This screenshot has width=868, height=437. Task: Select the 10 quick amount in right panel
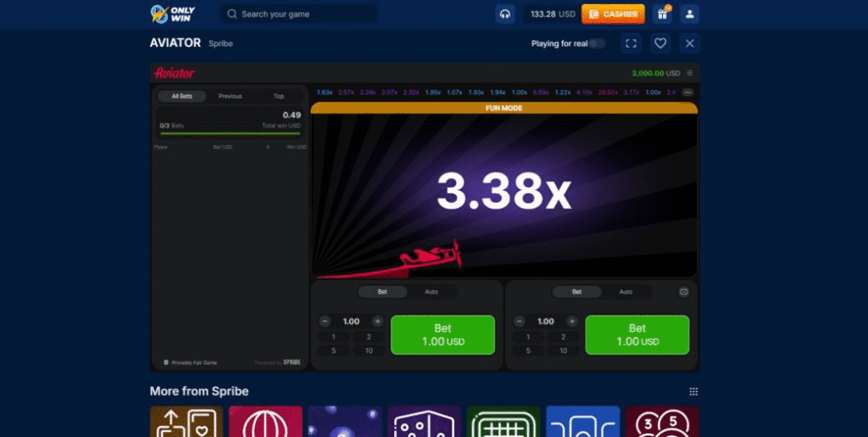tap(564, 350)
